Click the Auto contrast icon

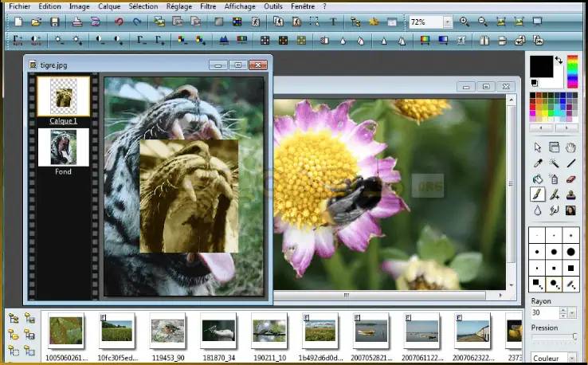coord(36,40)
